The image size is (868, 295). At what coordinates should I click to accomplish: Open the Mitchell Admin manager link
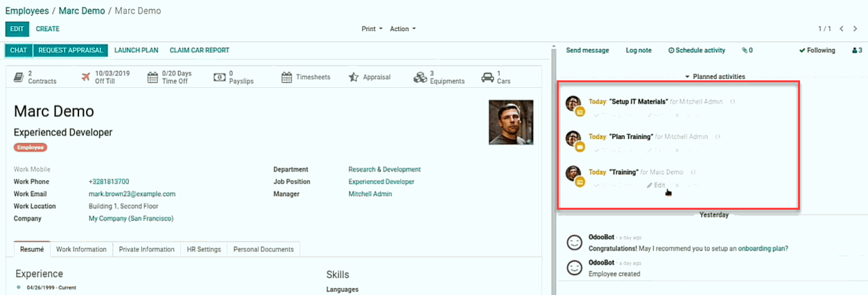click(370, 194)
